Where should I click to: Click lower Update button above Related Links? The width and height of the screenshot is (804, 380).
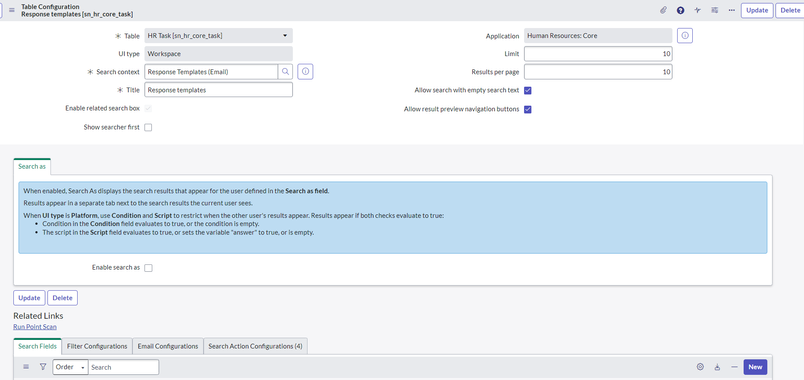(x=29, y=298)
